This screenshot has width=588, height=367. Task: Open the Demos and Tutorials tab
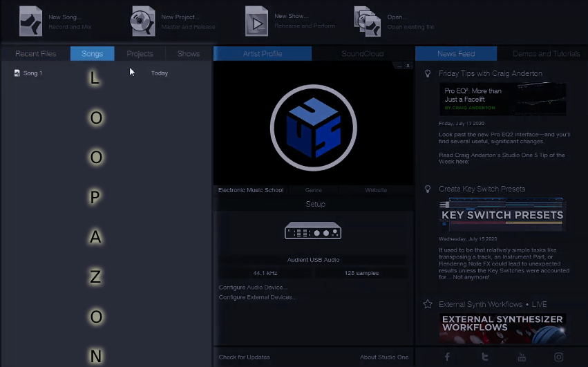[546, 54]
